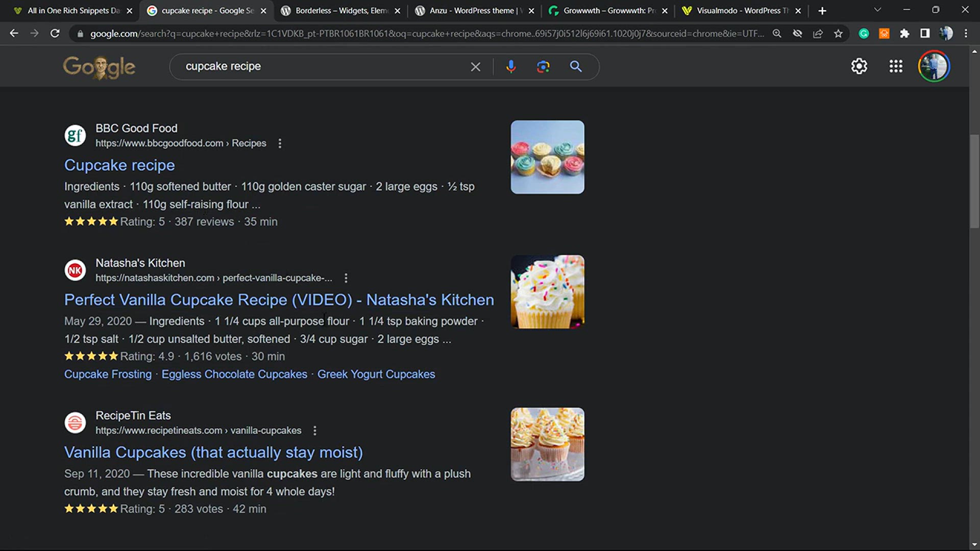Open the Extensions puzzle icon

tap(904, 33)
